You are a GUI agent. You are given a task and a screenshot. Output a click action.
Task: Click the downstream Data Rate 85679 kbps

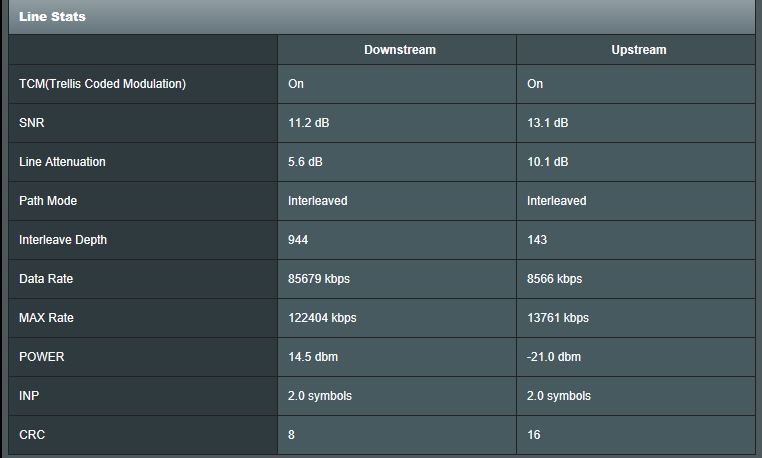coord(319,279)
